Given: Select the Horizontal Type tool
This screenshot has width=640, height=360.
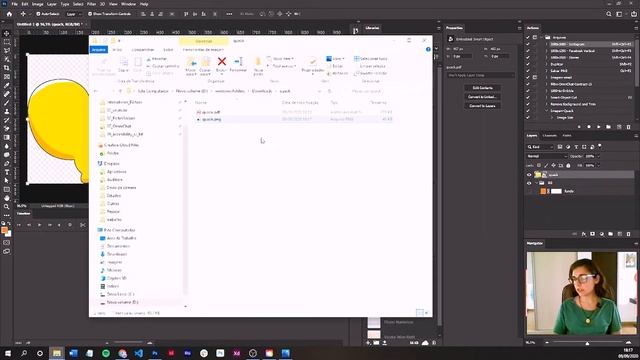Looking at the screenshot, I should coord(7,172).
